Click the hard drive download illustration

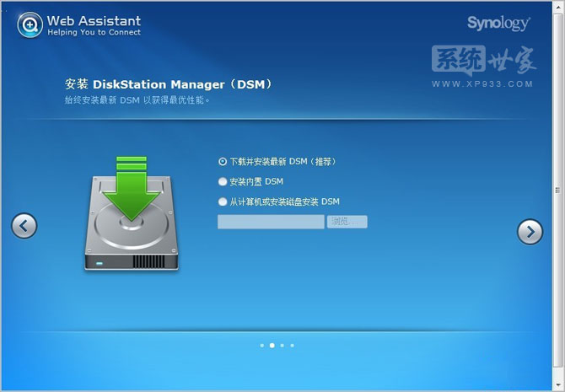pyautogui.click(x=132, y=213)
